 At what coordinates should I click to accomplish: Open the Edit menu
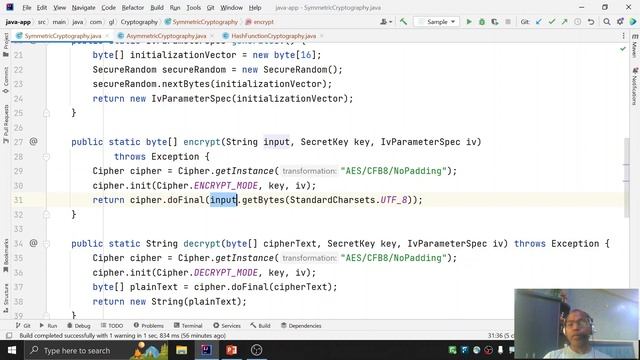[42, 8]
